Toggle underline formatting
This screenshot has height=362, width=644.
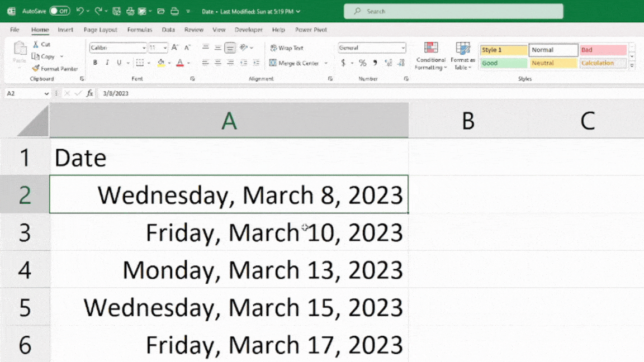[x=119, y=63]
